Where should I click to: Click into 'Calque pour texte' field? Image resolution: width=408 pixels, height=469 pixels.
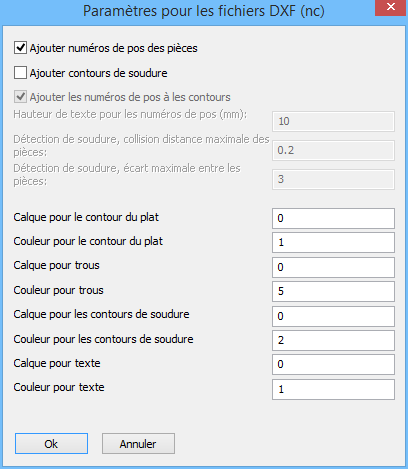point(333,364)
